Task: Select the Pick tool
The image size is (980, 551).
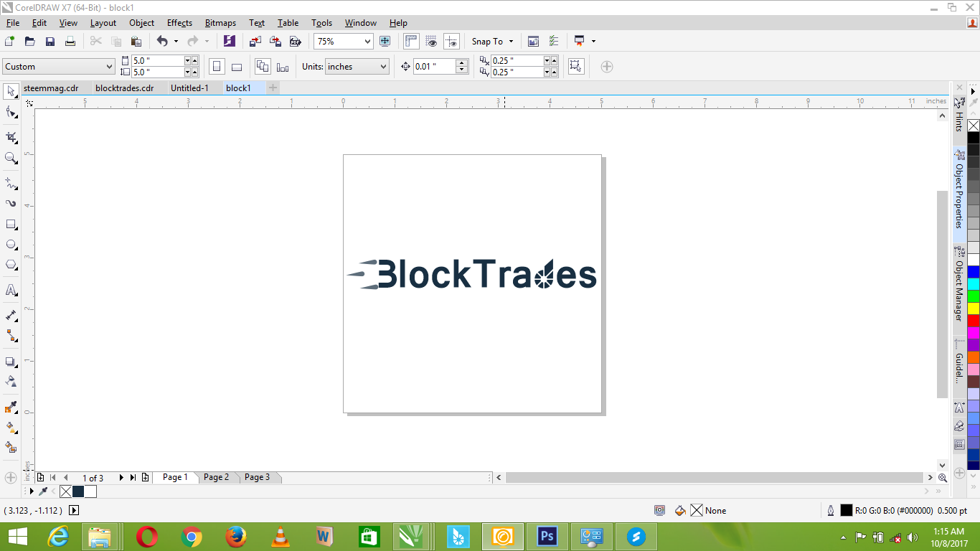Action: coord(11,91)
